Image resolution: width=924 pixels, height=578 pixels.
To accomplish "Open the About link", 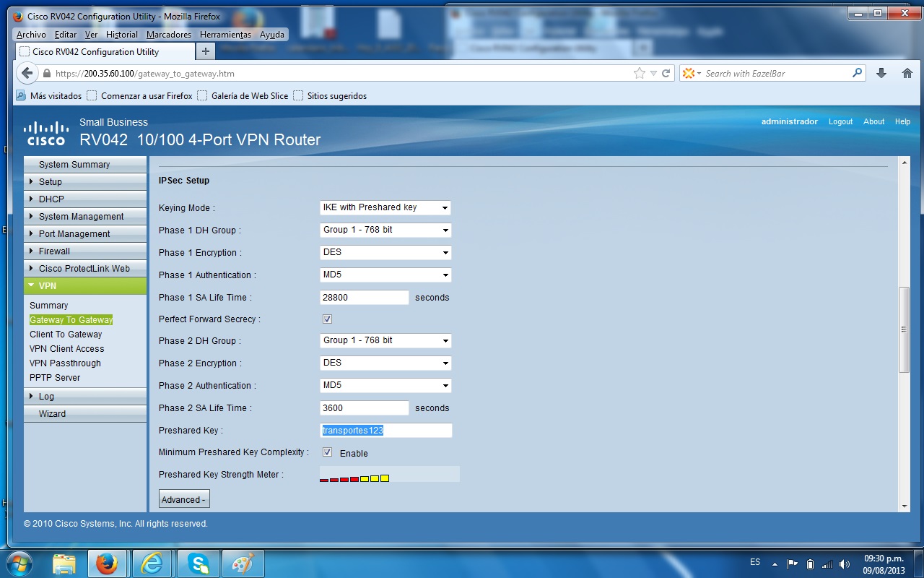I will point(873,121).
